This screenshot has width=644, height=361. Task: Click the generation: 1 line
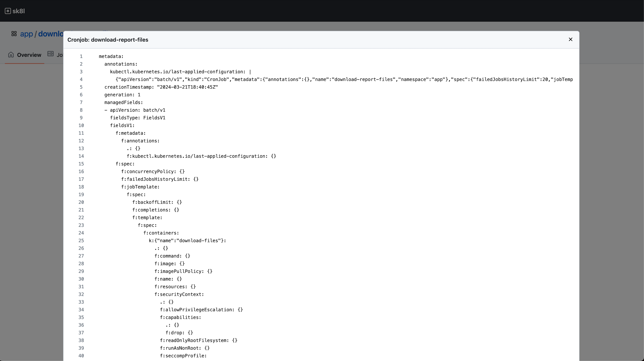[x=122, y=95]
